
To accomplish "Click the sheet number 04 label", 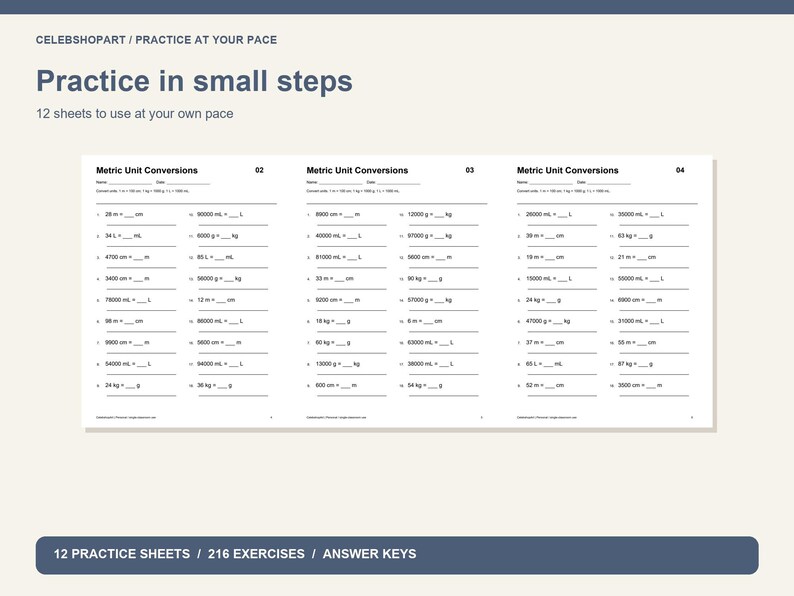I will [680, 170].
